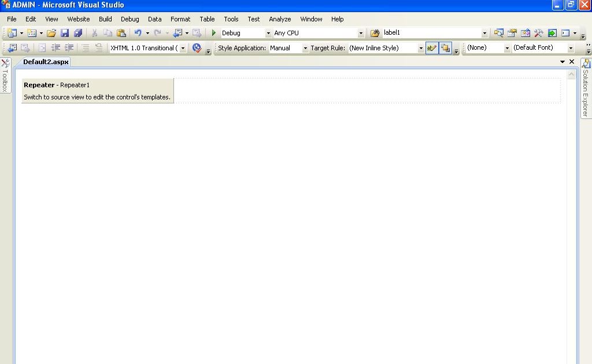The image size is (592, 364).
Task: Undo the last action
Action: point(138,32)
